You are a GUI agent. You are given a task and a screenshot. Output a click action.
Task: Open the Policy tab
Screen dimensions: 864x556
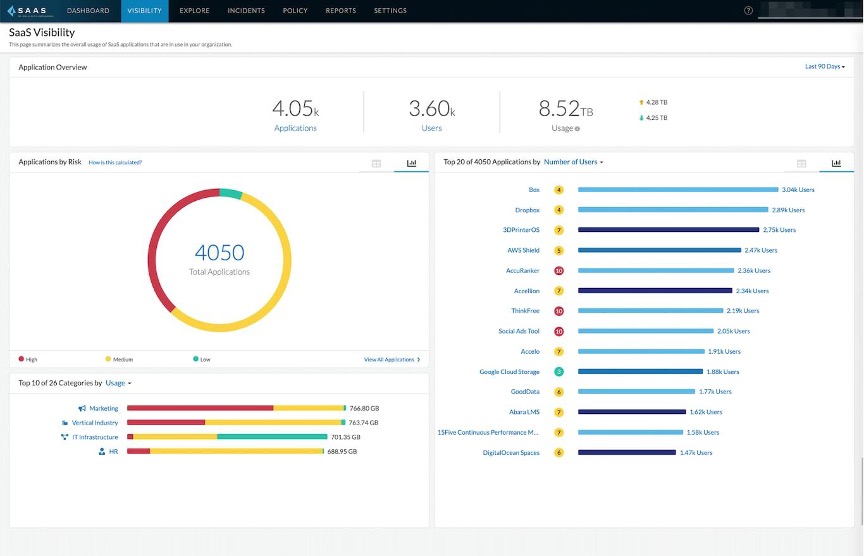pyautogui.click(x=295, y=10)
